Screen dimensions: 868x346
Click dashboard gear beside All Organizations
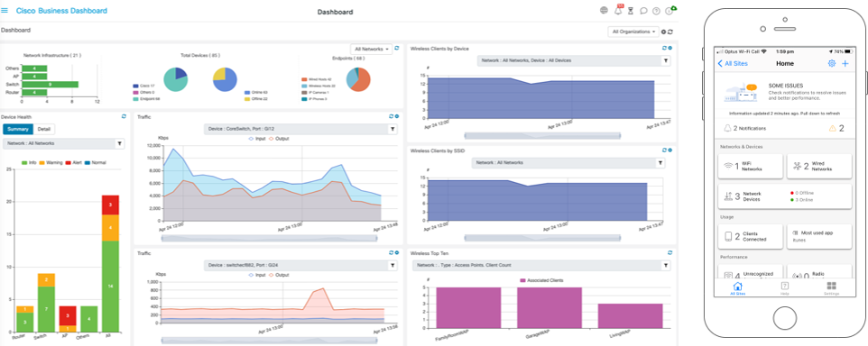pos(664,32)
